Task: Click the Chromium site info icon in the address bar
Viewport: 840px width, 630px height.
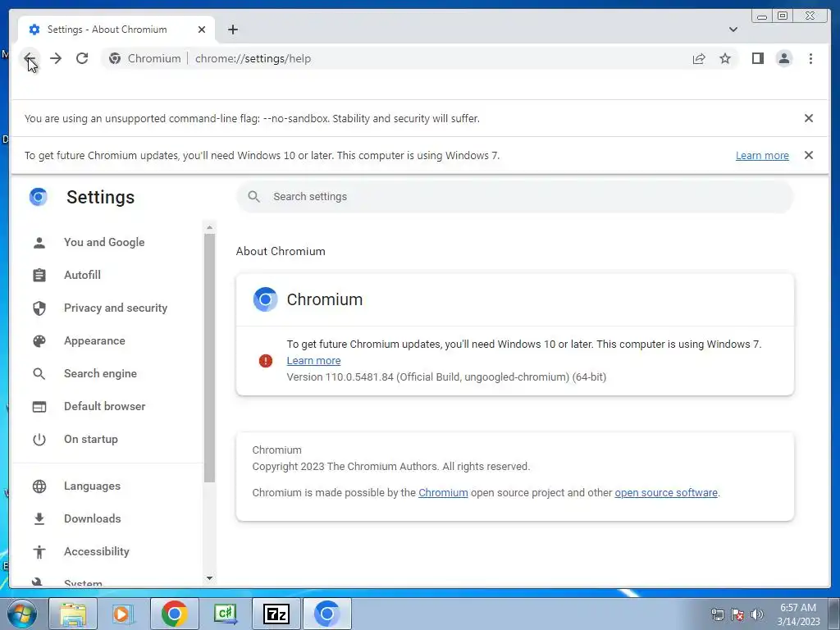Action: coord(115,58)
